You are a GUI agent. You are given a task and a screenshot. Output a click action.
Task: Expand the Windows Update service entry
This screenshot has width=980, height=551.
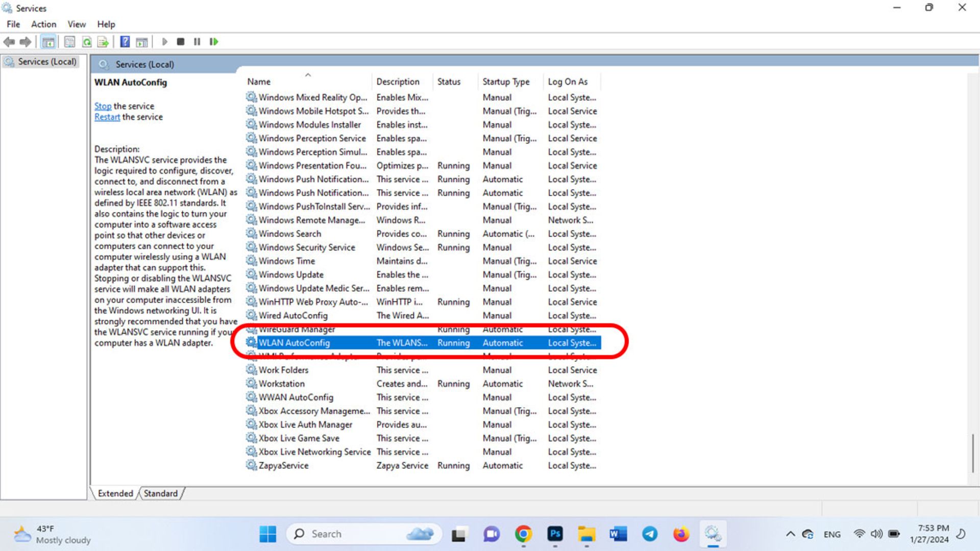coord(290,274)
